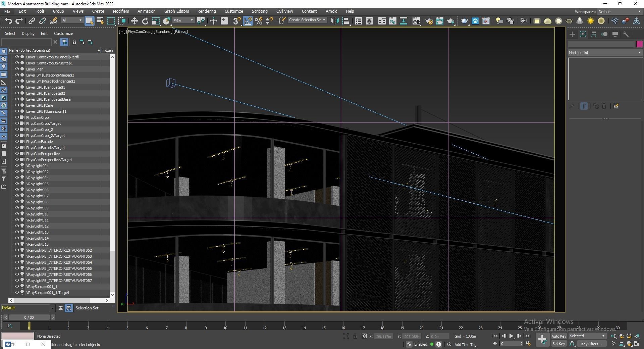Switch to Modify panel icon
This screenshot has width=644, height=349.
tap(583, 34)
